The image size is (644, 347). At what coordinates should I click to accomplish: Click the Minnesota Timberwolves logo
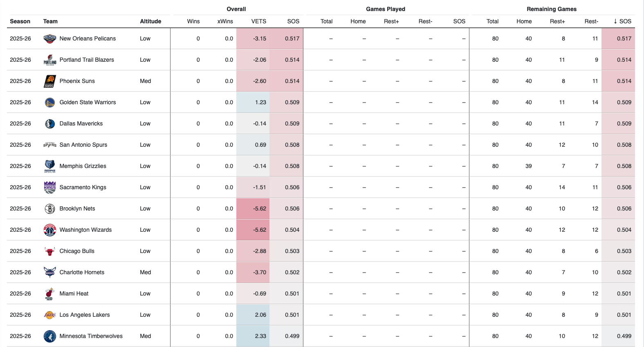(x=50, y=336)
